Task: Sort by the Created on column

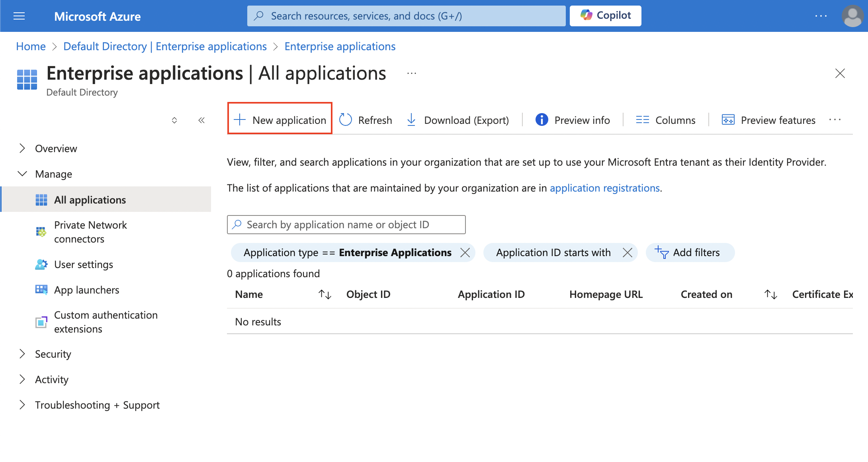Action: [771, 294]
